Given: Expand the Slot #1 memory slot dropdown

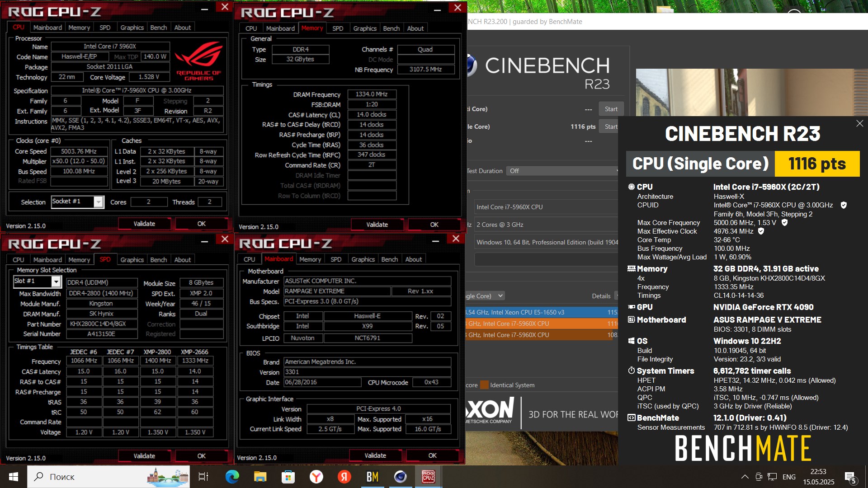Looking at the screenshot, I should (56, 282).
